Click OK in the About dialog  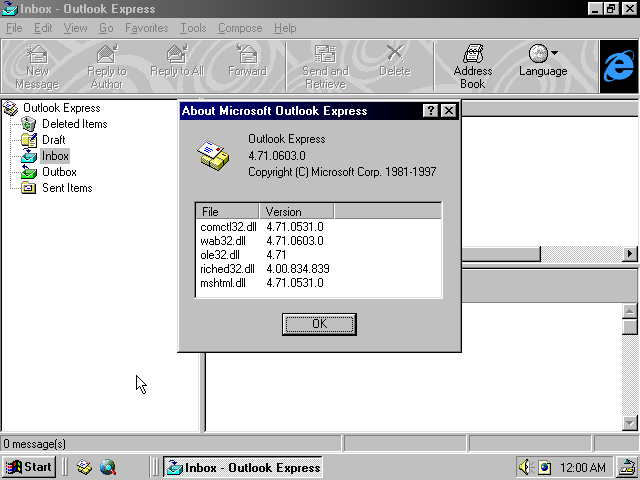tap(319, 324)
